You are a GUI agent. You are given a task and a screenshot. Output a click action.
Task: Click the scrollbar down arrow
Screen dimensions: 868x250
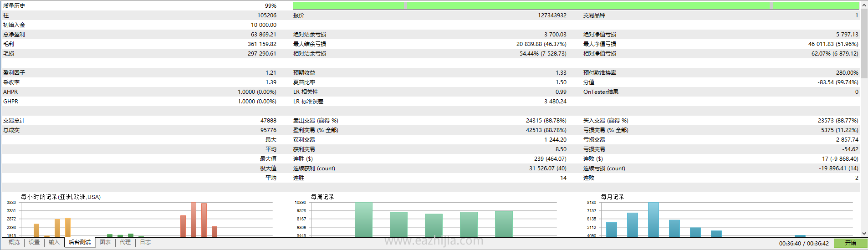(x=864, y=233)
